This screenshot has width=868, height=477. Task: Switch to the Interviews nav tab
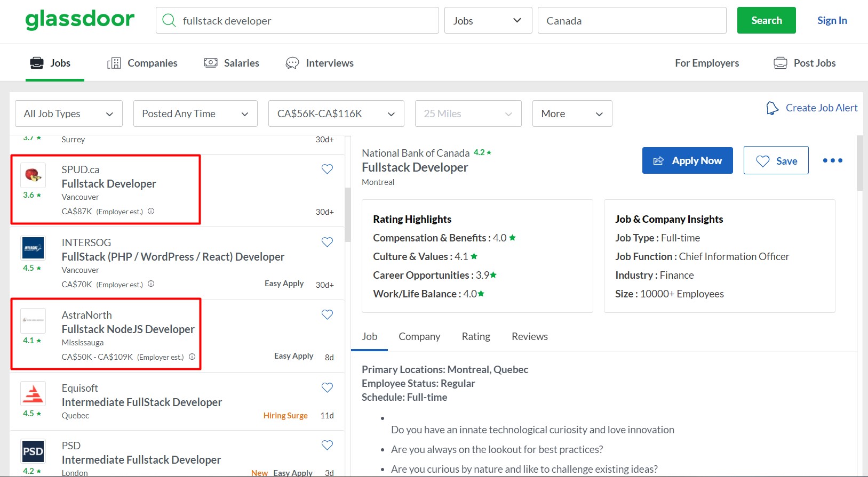320,63
